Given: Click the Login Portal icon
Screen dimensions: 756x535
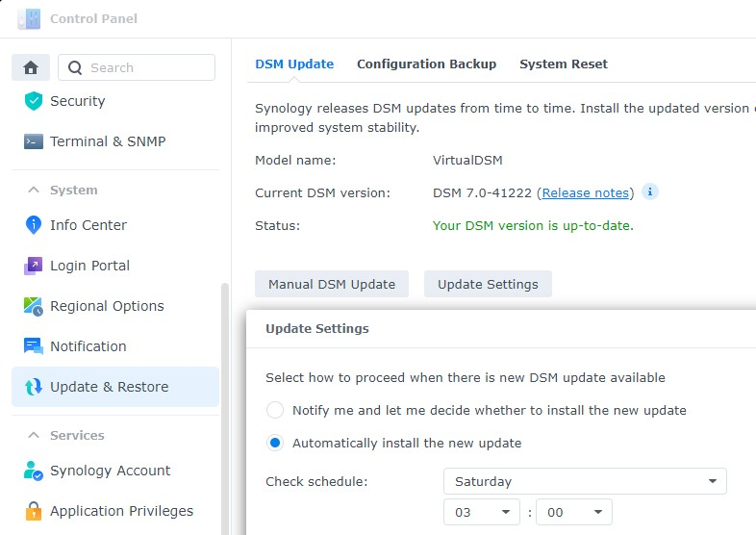Looking at the screenshot, I should click(34, 266).
